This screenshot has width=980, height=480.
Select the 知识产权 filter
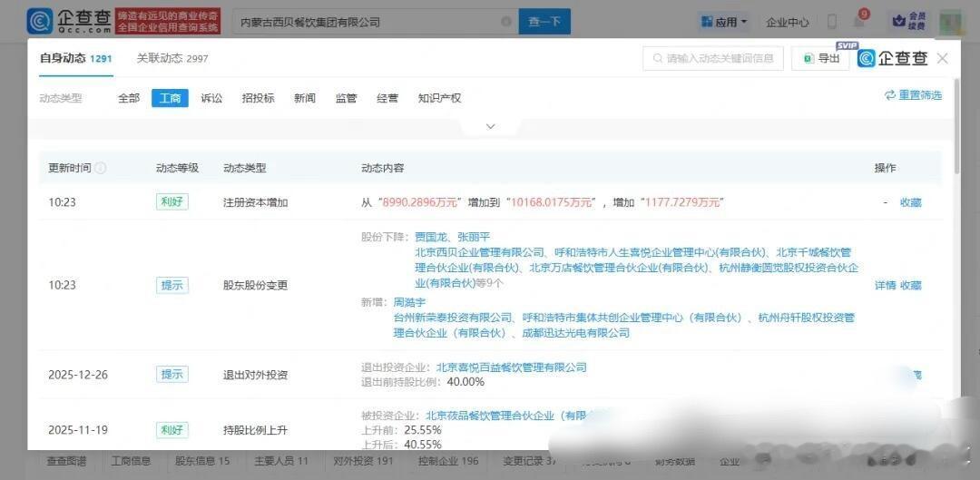[x=439, y=98]
